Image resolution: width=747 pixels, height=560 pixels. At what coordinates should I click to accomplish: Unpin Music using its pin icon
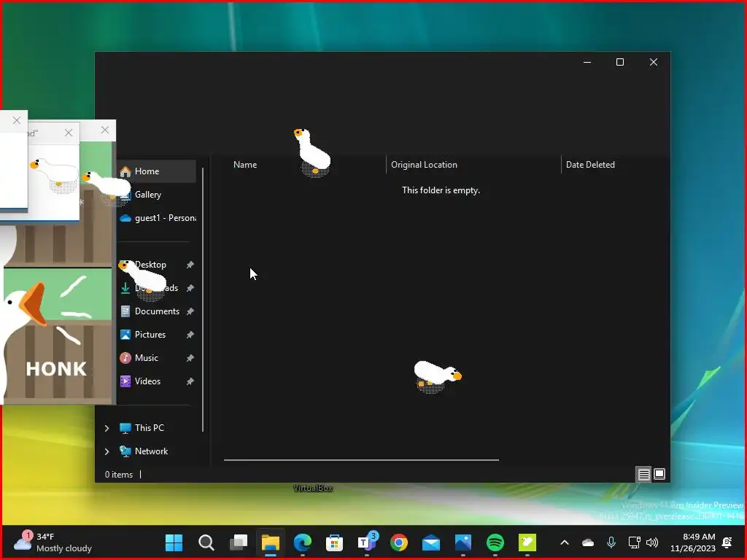[190, 358]
